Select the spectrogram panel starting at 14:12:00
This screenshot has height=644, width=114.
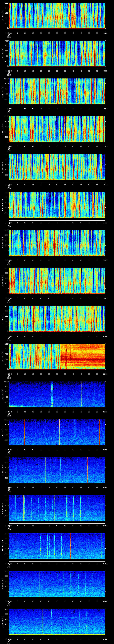click(57, 432)
